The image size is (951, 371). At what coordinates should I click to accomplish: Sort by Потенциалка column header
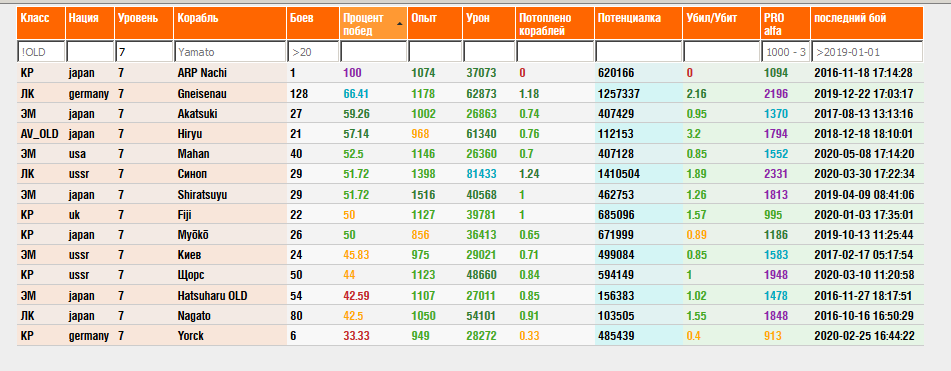[638, 24]
